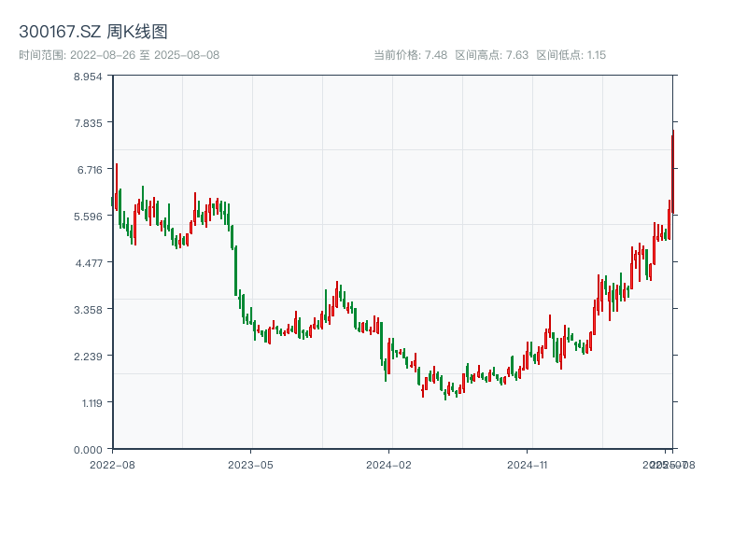747x560 pixels.
Task: Click the 区间低点 1.15 label
Action: tap(571, 55)
